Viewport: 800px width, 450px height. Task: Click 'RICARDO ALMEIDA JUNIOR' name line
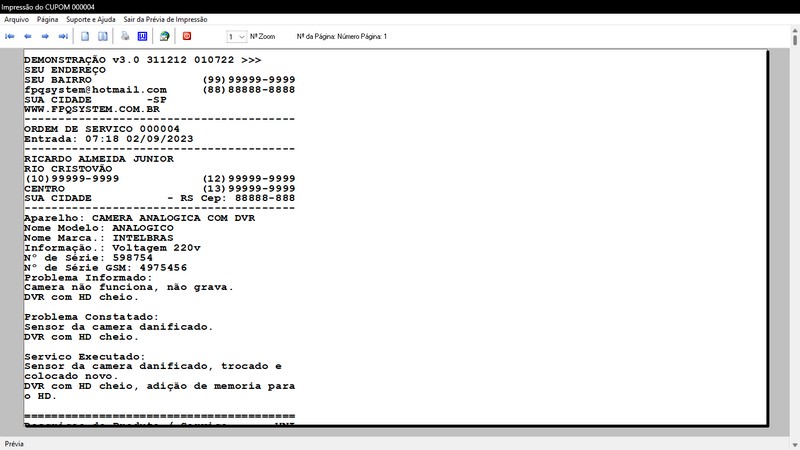point(99,159)
